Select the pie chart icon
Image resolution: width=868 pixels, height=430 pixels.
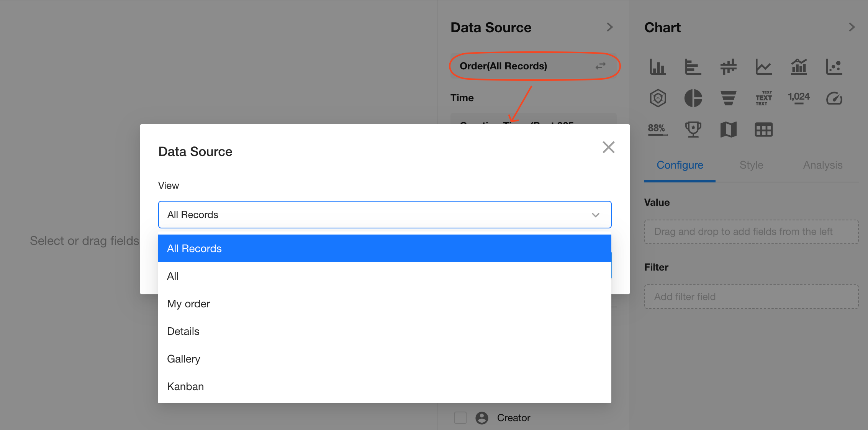693,98
